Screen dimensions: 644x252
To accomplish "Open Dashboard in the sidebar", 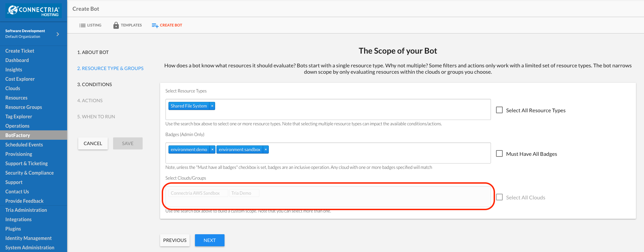I will [x=17, y=60].
